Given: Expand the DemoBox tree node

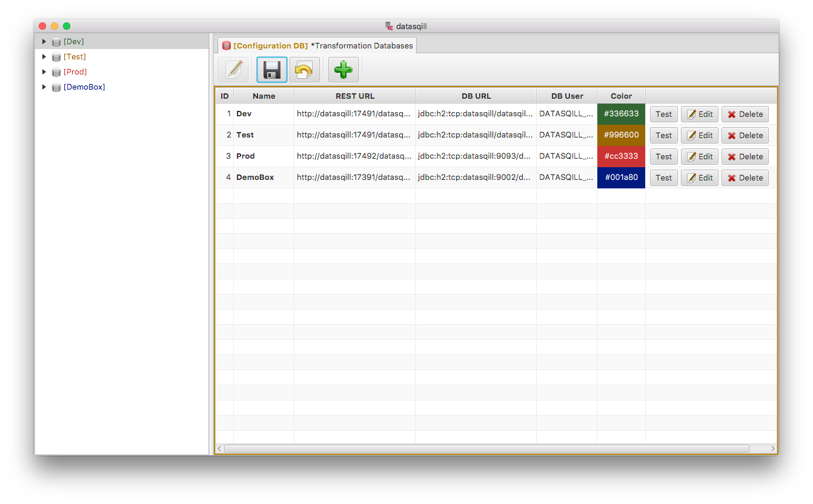Looking at the screenshot, I should point(44,87).
